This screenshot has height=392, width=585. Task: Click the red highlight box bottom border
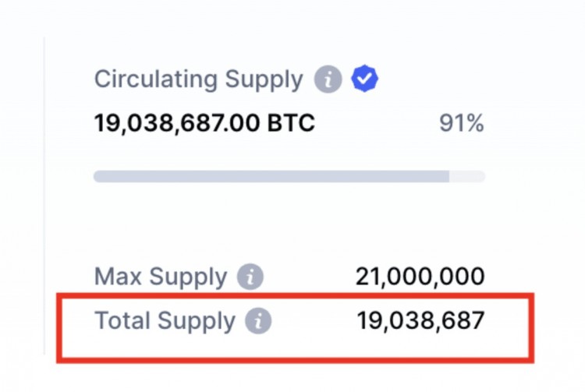coord(296,360)
